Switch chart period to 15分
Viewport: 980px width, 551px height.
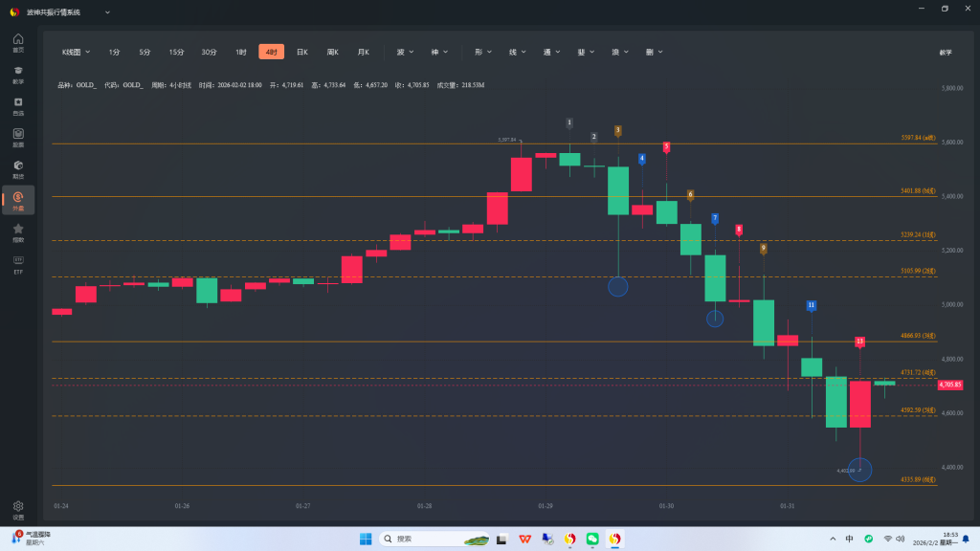pyautogui.click(x=176, y=52)
